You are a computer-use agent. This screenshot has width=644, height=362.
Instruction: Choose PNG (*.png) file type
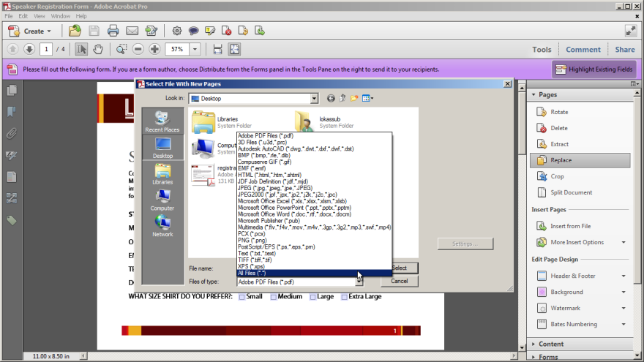[x=314, y=240]
